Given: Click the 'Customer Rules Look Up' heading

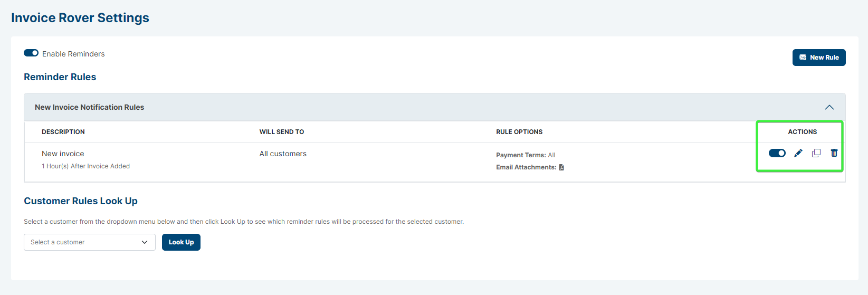Looking at the screenshot, I should 81,201.
